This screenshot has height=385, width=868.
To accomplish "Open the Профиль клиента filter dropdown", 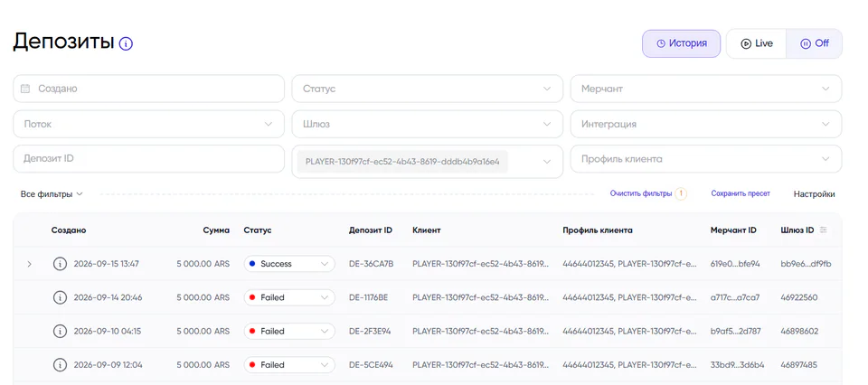I will [x=706, y=159].
